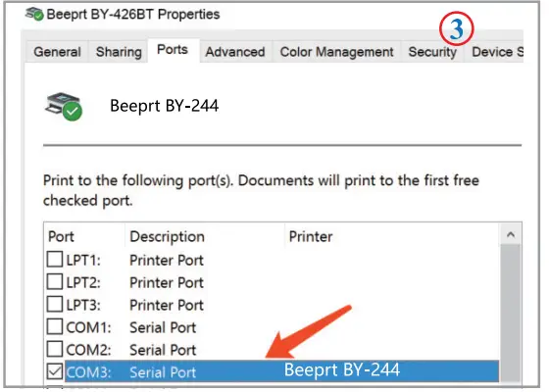Click Printer Port description of LPT3
This screenshot has height=392, width=549.
167,305
